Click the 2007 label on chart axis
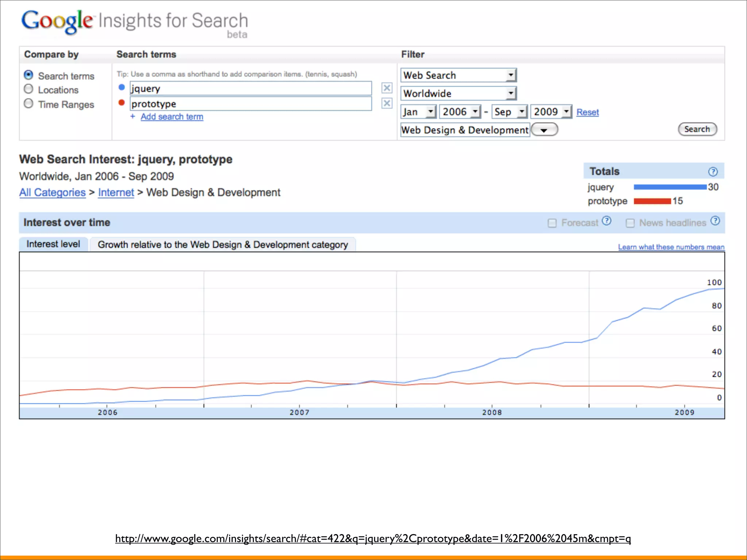Viewport: 747px width, 560px height. (299, 412)
